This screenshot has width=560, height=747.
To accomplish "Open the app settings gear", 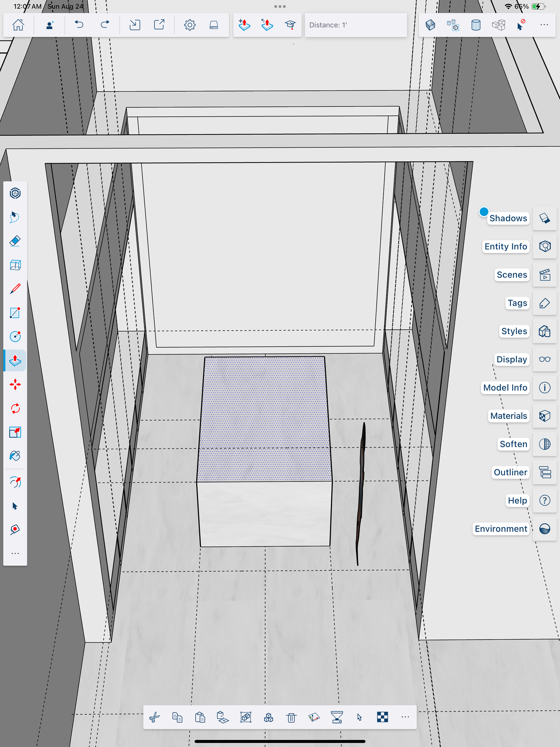I will 190,25.
